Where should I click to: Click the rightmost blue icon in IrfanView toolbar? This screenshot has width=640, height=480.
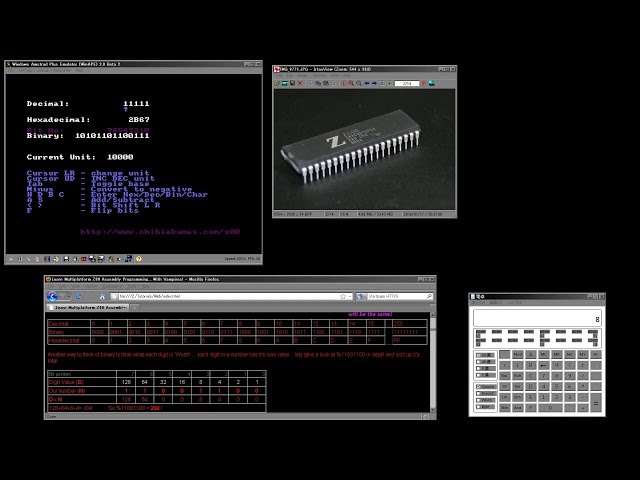pyautogui.click(x=432, y=83)
